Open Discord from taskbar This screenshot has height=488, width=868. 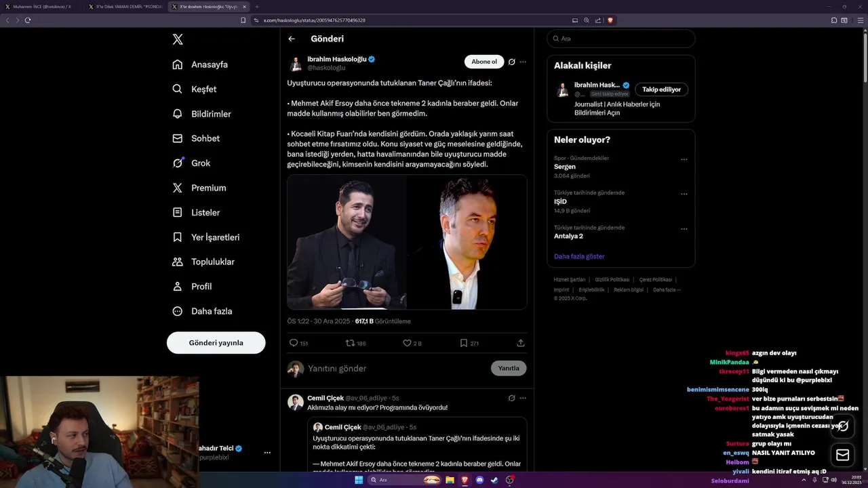tap(479, 480)
